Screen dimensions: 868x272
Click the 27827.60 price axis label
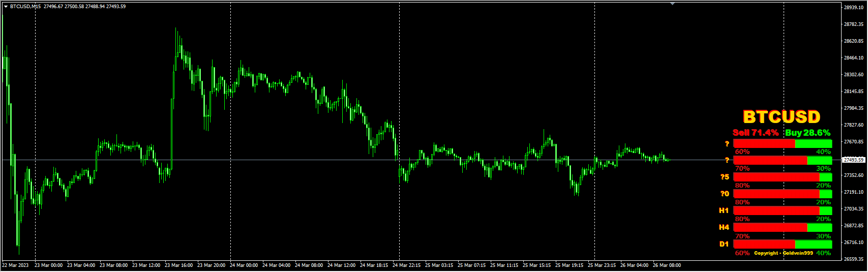pyautogui.click(x=854, y=125)
